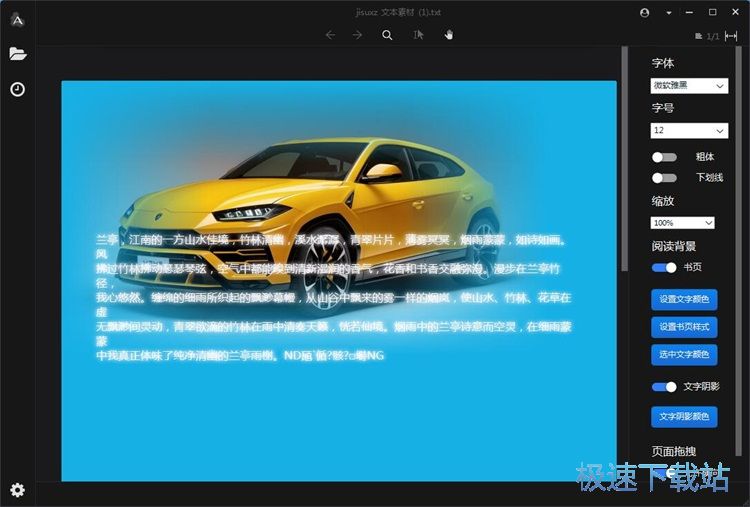This screenshot has height=507, width=750.
Task: Open search with magnifier icon
Action: pos(387,35)
